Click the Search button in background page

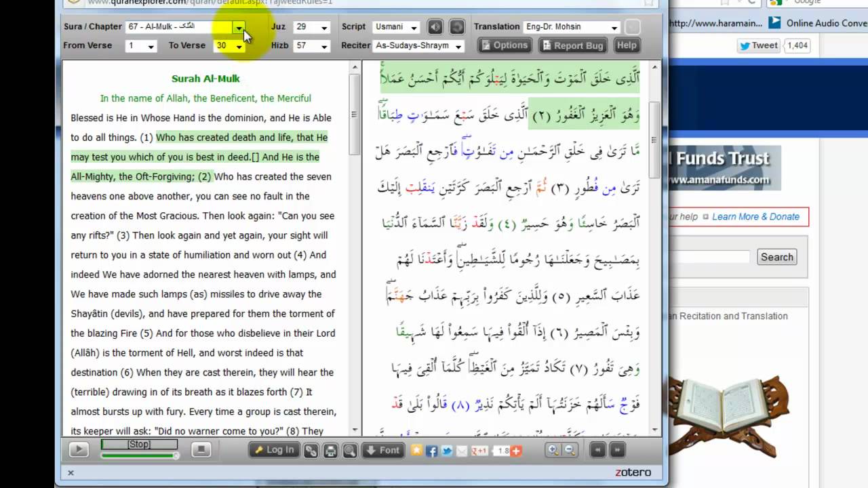point(776,257)
